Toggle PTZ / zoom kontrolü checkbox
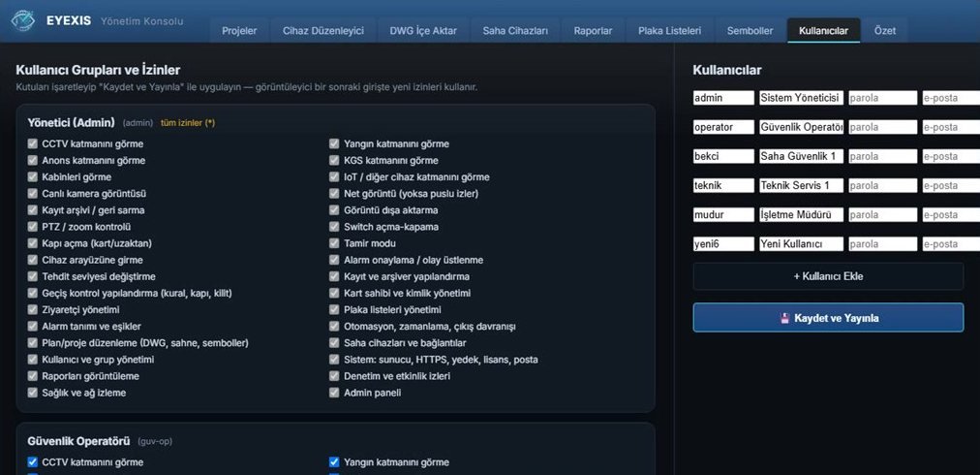 pyautogui.click(x=33, y=227)
